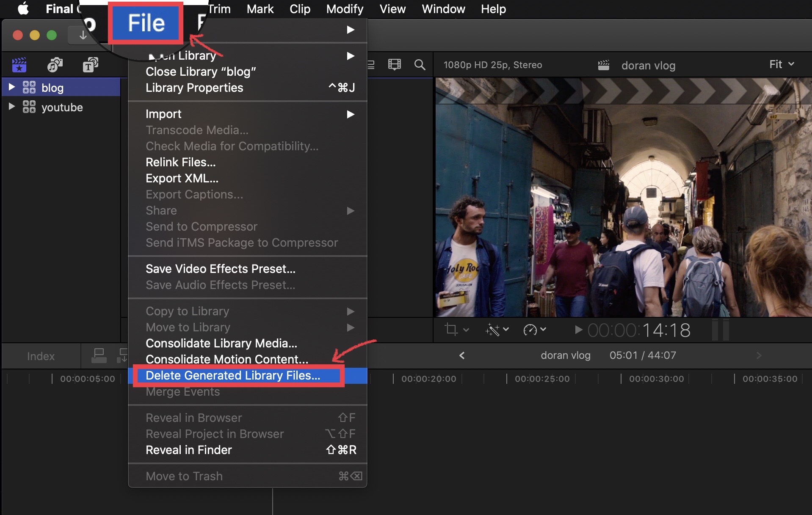Image resolution: width=812 pixels, height=515 pixels.
Task: Choose Consolidate Motion Content...
Action: (248, 359)
